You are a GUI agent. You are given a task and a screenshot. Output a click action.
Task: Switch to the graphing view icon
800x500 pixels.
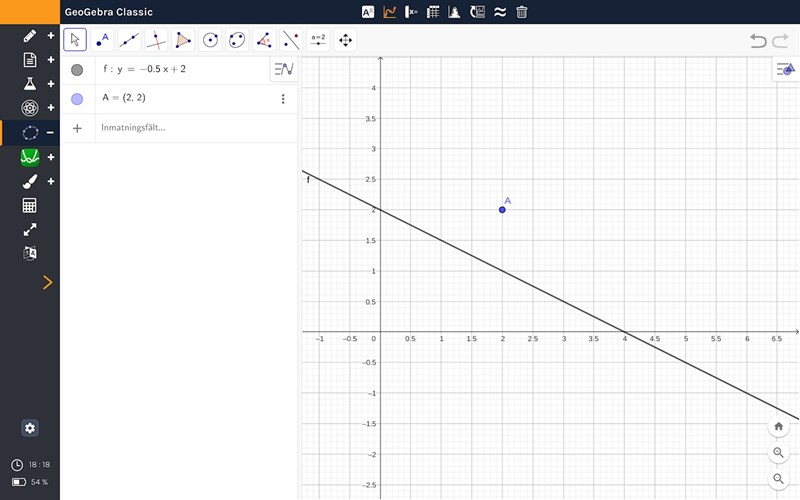tap(390, 12)
